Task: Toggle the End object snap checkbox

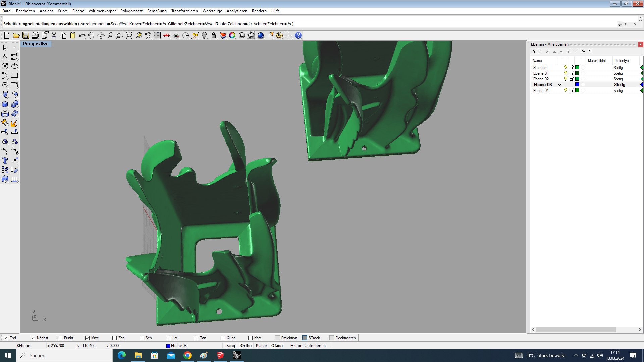Action: 6,338
